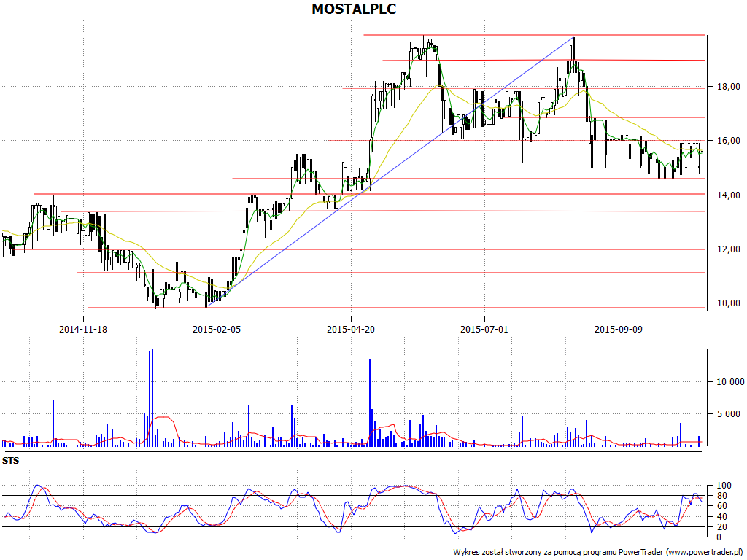Click the 14,00 price axis label

729,195
